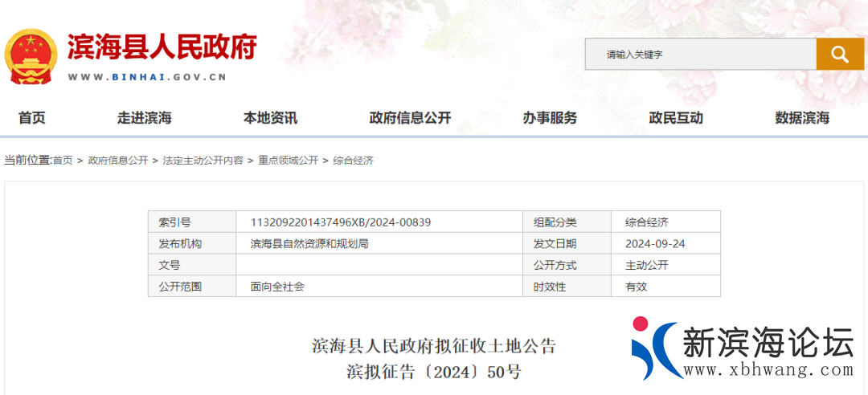Click the 综合经济 breadcrumb link

coord(353,161)
